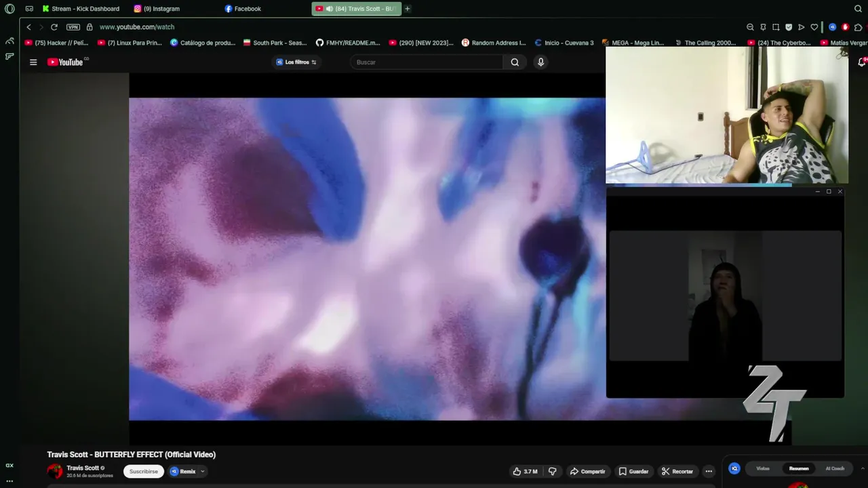Screen dimensions: 868x488
Task: Open the South Park - Seas... bookmark
Action: (275, 43)
